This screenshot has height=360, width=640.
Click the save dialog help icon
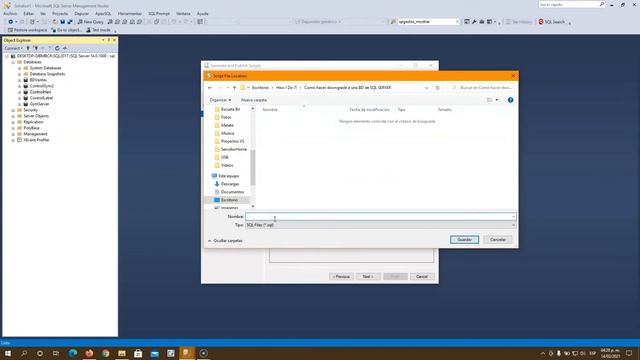(x=510, y=100)
